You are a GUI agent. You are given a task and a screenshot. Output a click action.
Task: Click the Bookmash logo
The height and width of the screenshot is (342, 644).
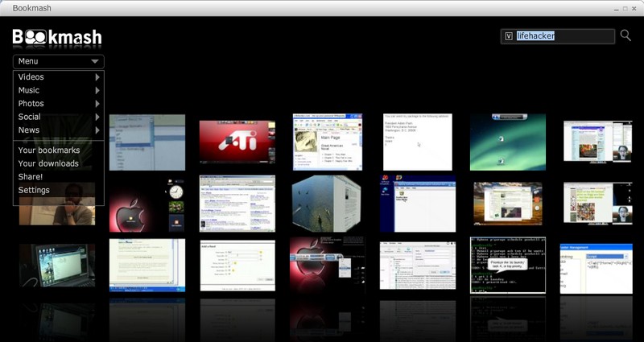57,37
